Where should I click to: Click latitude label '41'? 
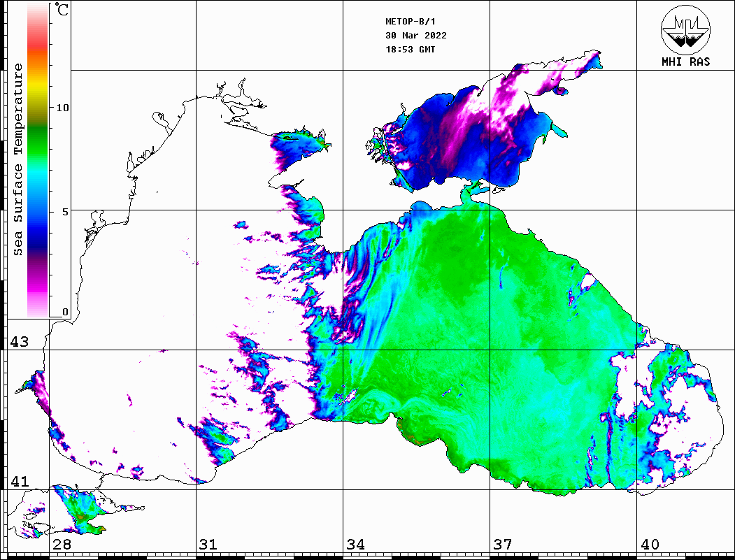(x=19, y=481)
